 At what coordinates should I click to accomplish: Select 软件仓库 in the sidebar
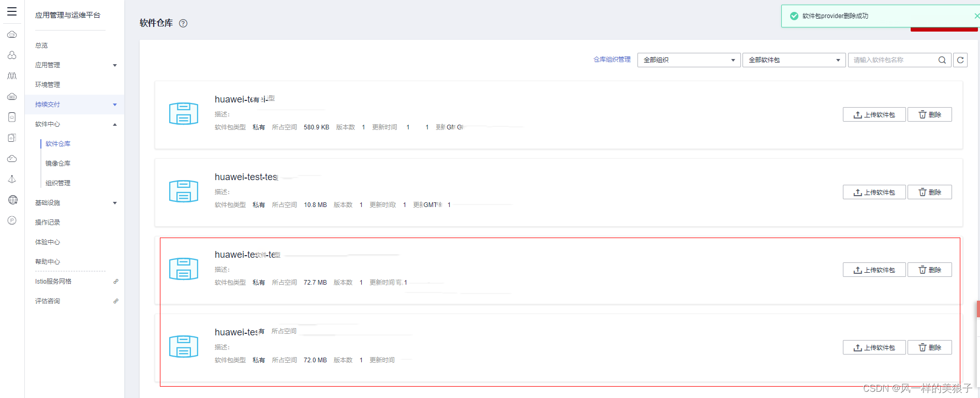(58, 144)
